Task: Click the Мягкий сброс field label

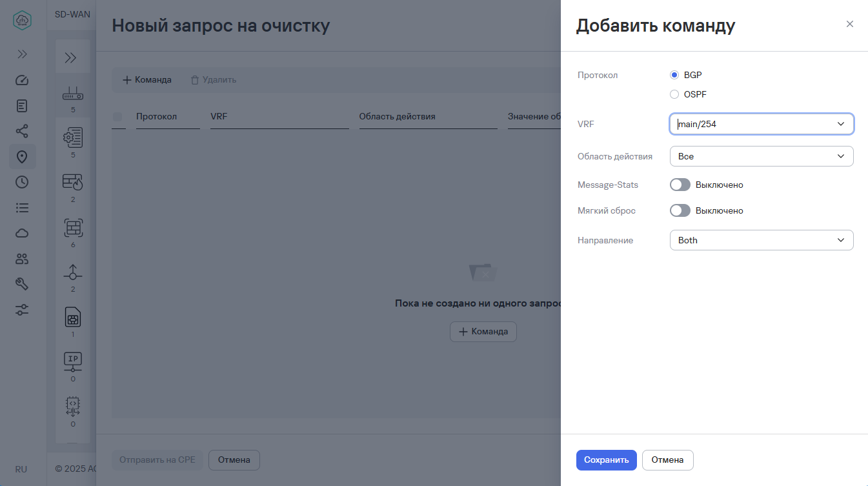Action: pyautogui.click(x=607, y=210)
